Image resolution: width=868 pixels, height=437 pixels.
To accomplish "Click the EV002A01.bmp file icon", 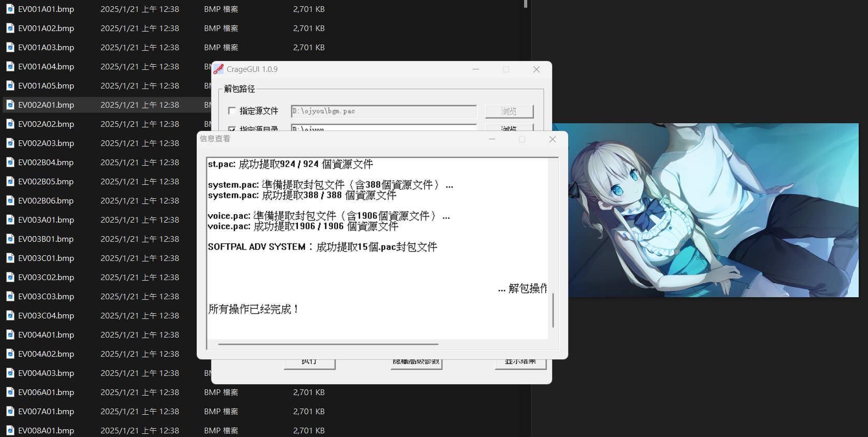I will (10, 105).
